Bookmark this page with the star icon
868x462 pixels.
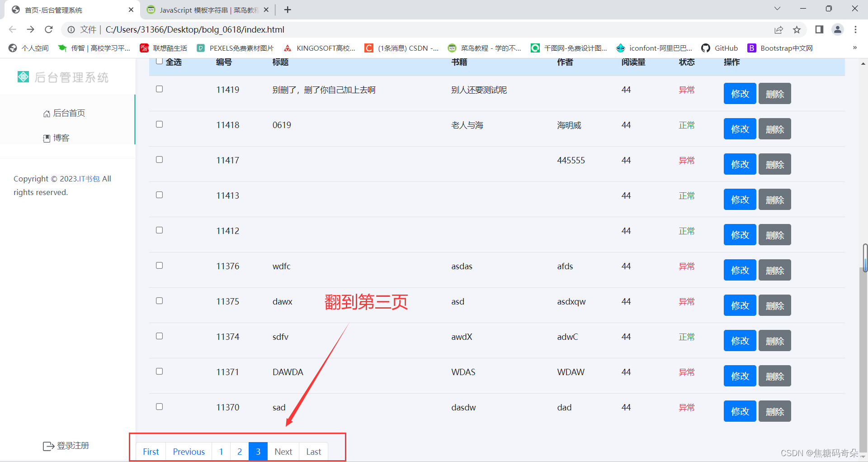click(797, 29)
